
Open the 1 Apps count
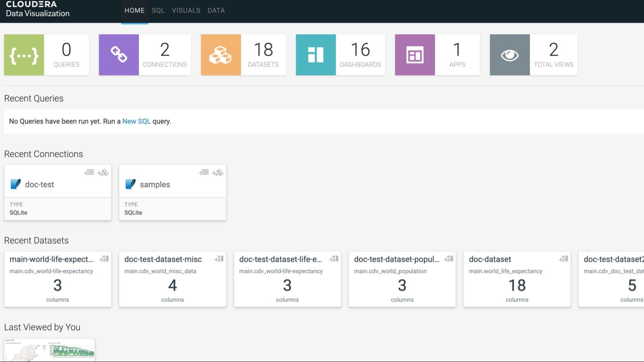point(457,55)
